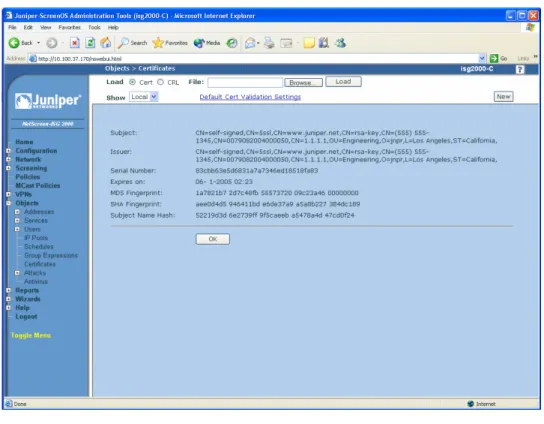Click the Edit page icon
Viewport: 544px width, 424px height.
[x=286, y=43]
